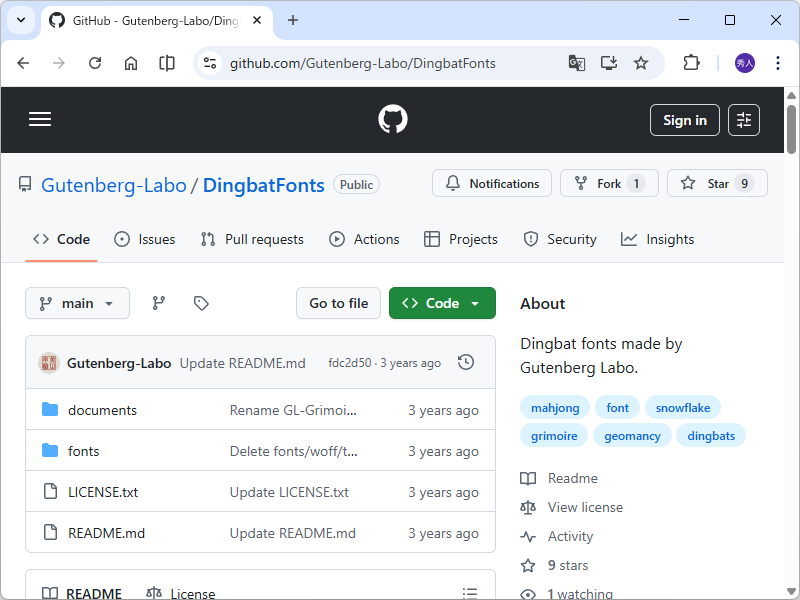800x600 pixels.
Task: Open the Security tab
Action: coord(560,239)
